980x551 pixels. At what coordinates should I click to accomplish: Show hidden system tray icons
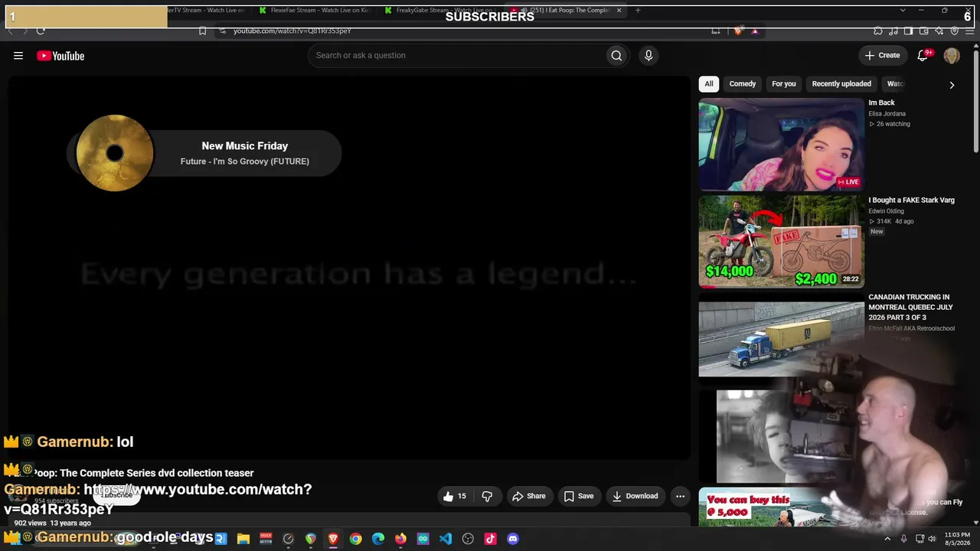click(887, 539)
